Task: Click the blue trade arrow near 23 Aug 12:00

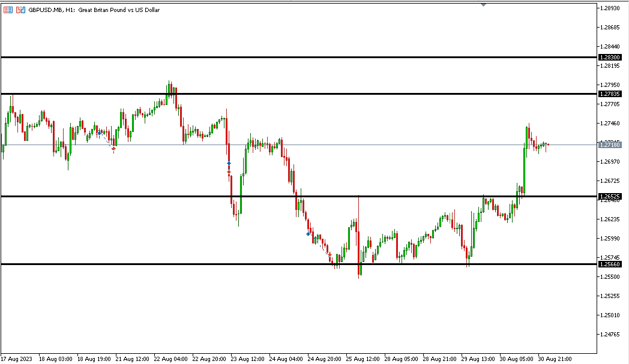Action: (x=229, y=163)
